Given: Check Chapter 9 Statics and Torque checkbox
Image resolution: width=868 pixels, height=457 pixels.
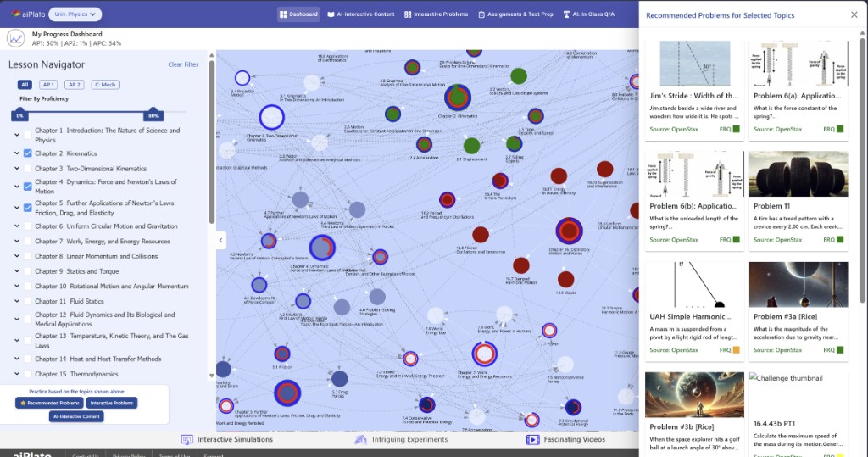Looking at the screenshot, I should [x=28, y=270].
